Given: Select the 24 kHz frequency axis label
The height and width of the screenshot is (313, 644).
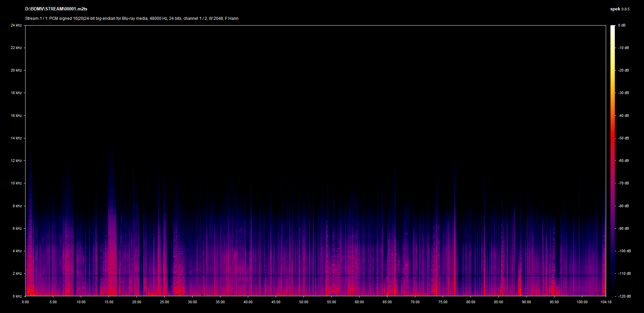Looking at the screenshot, I should [x=16, y=26].
